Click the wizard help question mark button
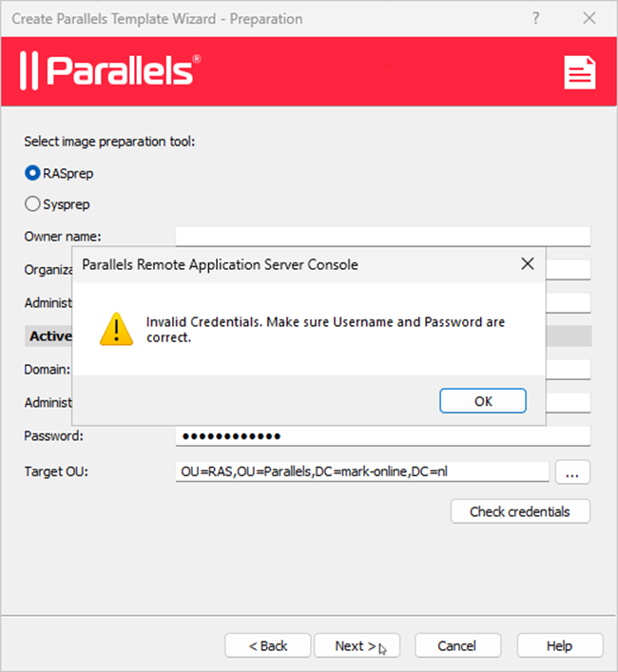The image size is (618, 672). click(536, 18)
